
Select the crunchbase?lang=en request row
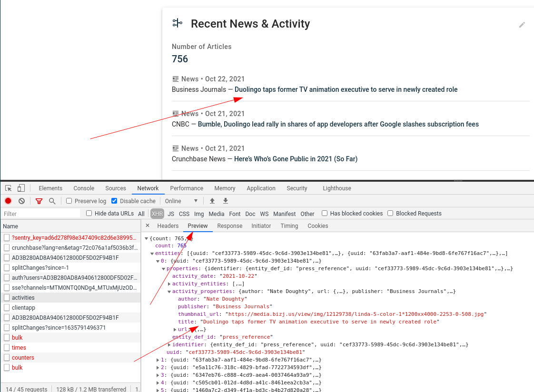click(70, 248)
